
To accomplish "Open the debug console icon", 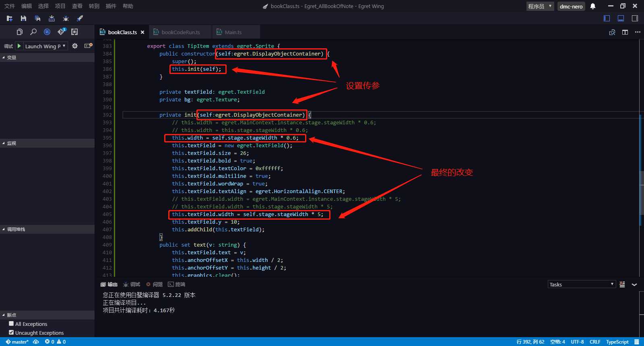I will (88, 46).
